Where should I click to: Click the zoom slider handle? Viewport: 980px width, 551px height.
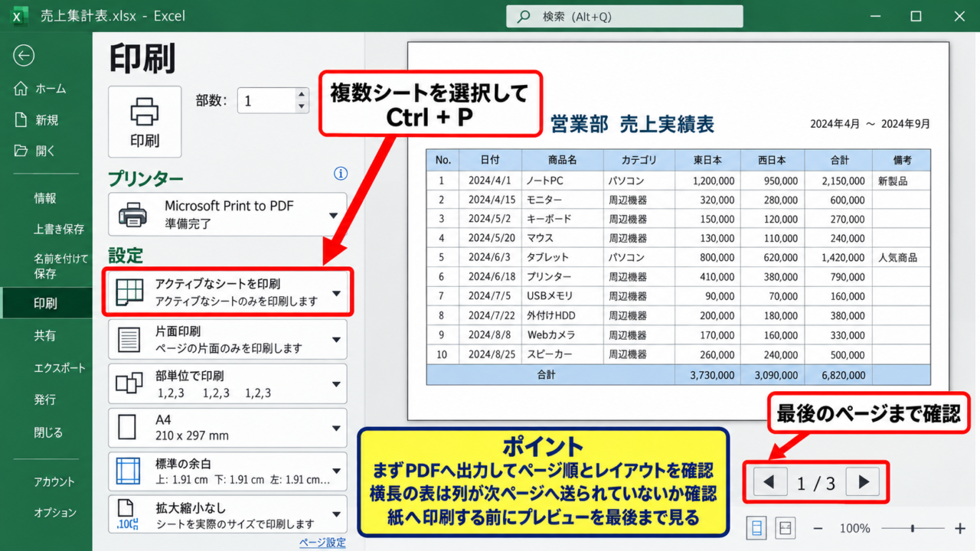[x=913, y=528]
